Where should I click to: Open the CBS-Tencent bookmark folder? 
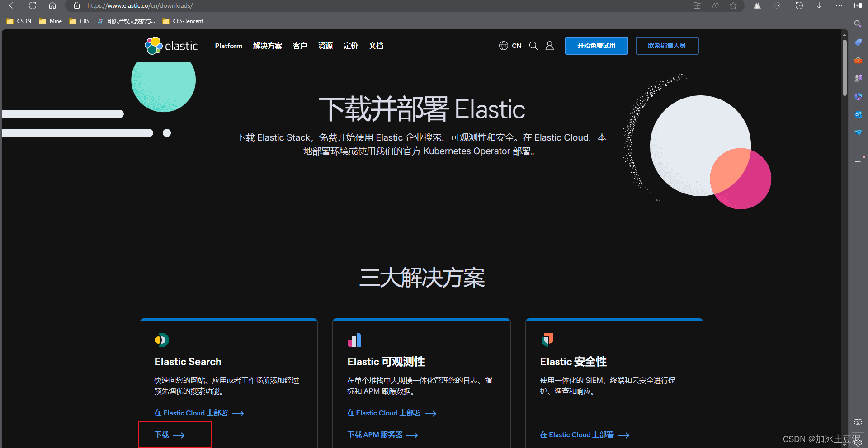(183, 21)
